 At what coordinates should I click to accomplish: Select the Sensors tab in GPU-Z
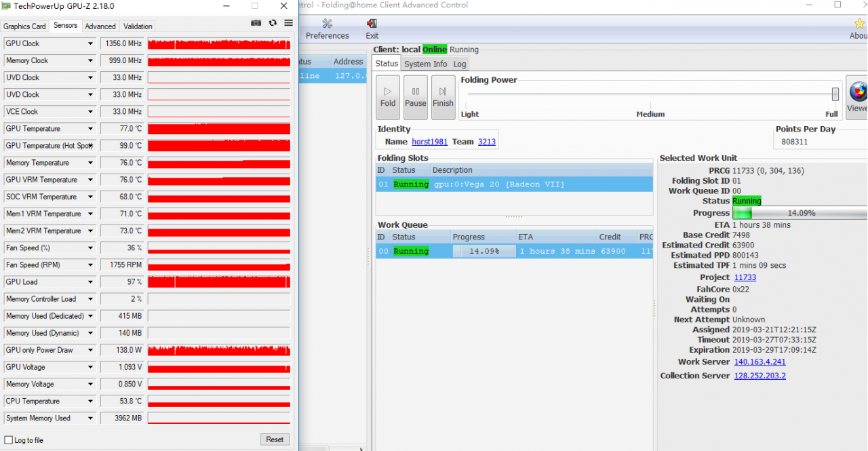pos(66,26)
